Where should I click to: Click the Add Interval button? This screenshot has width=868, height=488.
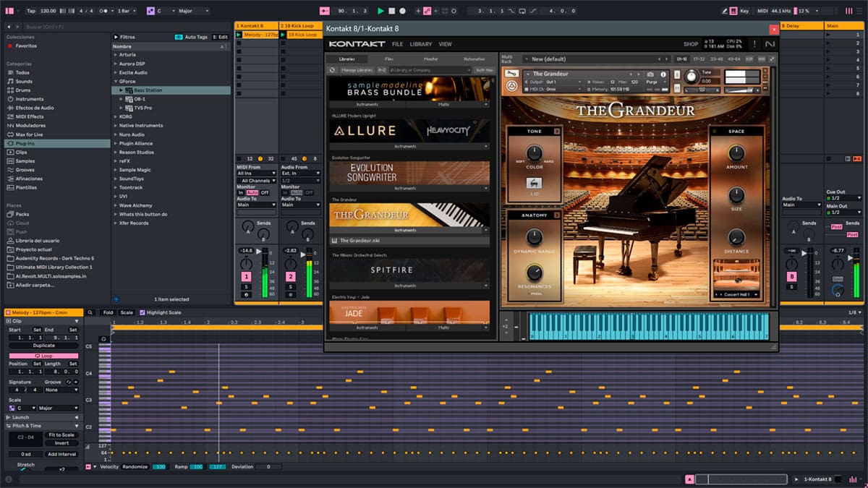pos(61,454)
